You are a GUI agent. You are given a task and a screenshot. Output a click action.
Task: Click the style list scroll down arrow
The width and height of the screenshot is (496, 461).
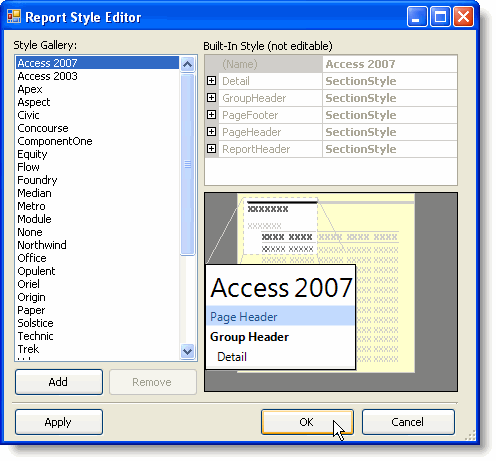[x=187, y=351]
